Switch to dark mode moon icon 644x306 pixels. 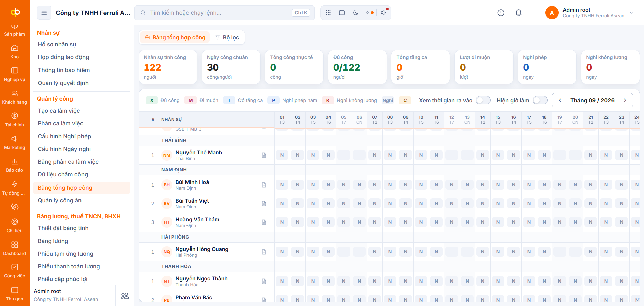[x=356, y=13]
